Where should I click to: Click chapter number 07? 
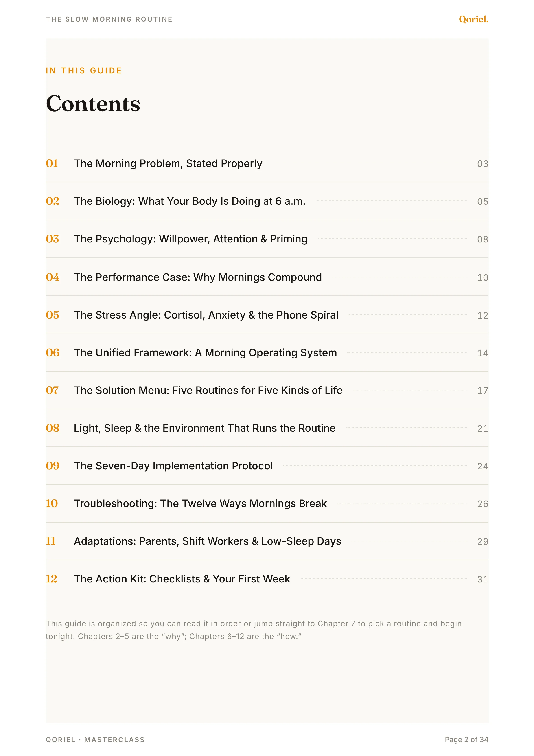(52, 390)
